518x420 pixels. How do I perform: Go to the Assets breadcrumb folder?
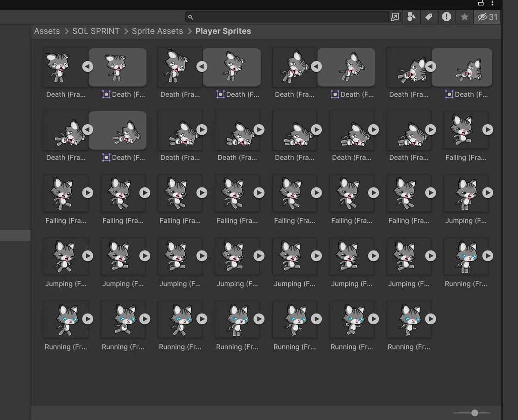pyautogui.click(x=47, y=31)
